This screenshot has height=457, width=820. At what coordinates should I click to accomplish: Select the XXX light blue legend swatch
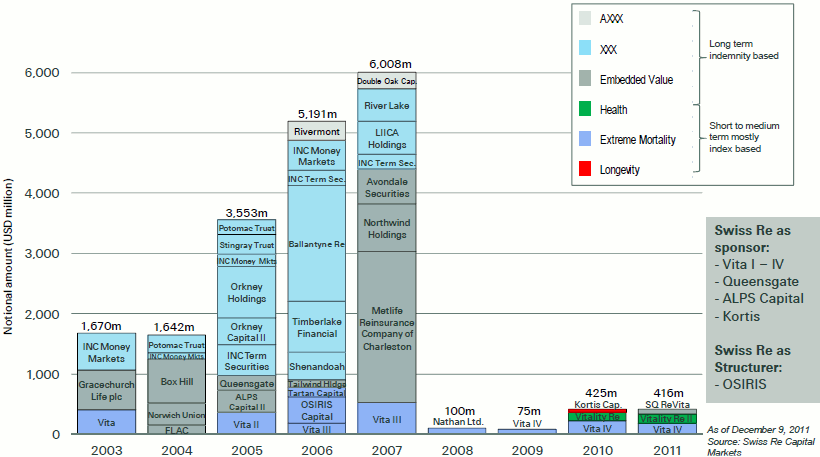point(586,48)
